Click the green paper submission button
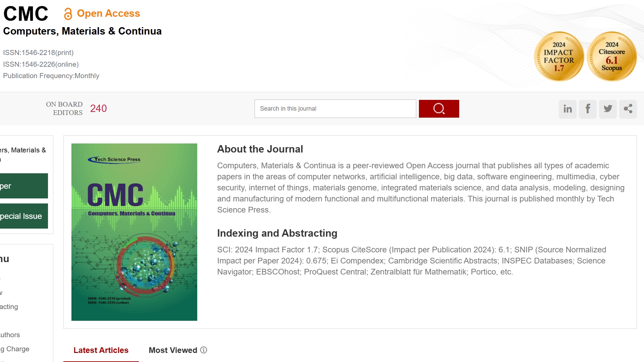 pos(23,186)
